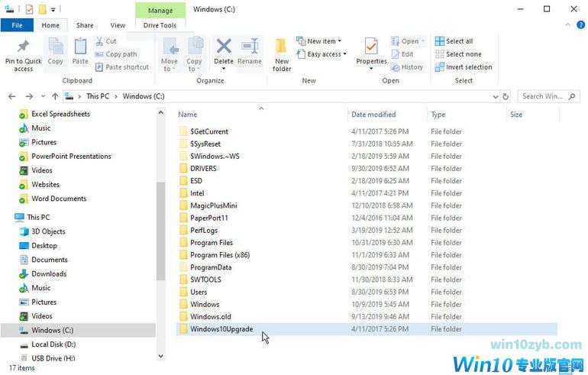Select Local Disk (D:) drive
Image resolution: width=588 pixels, height=375 pixels.
(53, 344)
